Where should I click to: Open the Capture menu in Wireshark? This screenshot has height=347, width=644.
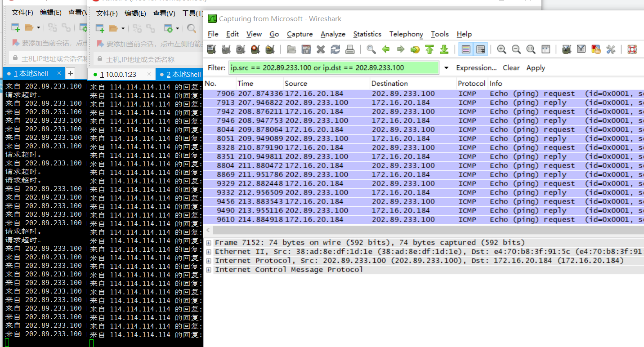pyautogui.click(x=300, y=34)
